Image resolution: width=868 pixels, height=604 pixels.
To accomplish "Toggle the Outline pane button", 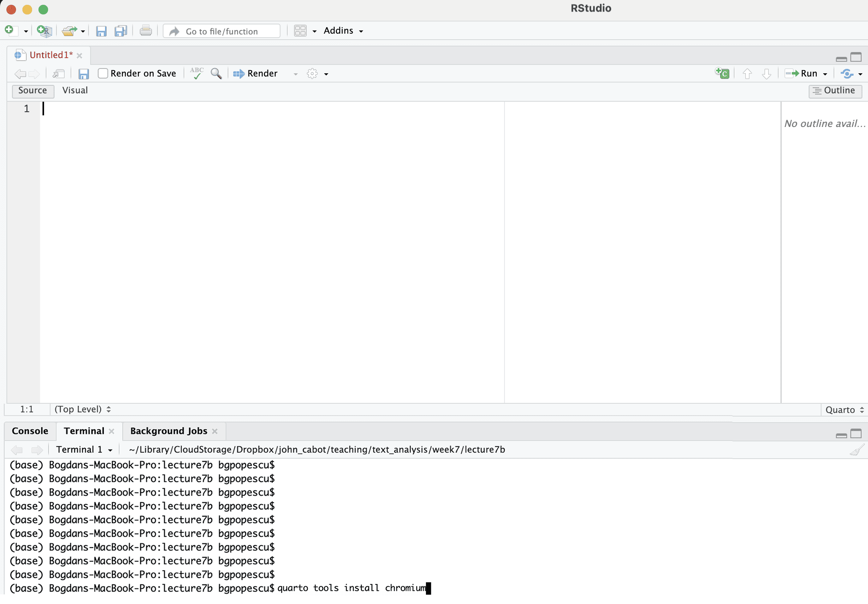I will pyautogui.click(x=835, y=91).
